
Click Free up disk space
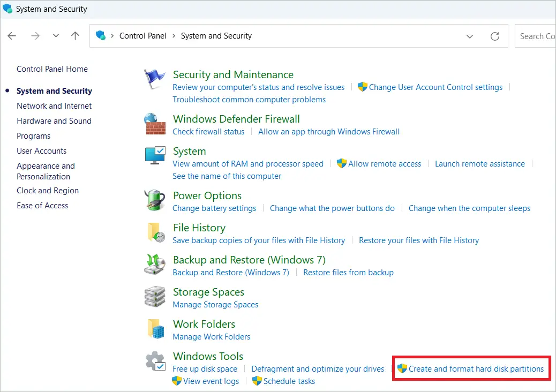click(x=205, y=369)
